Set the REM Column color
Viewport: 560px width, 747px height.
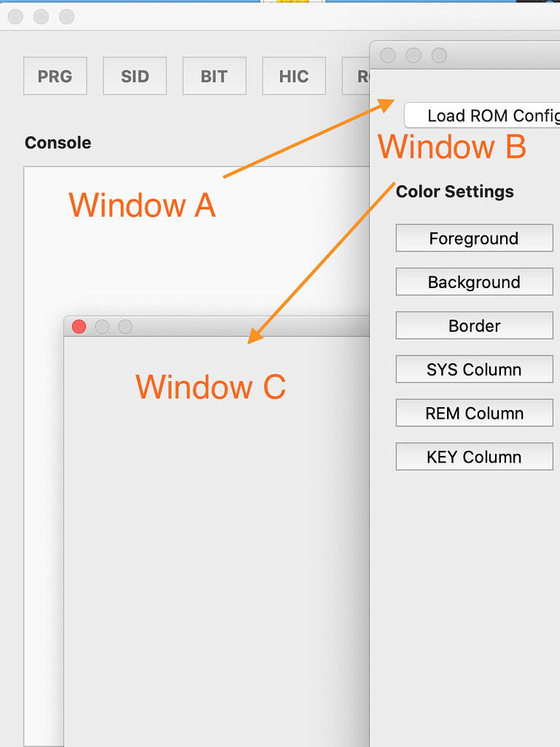tap(474, 413)
